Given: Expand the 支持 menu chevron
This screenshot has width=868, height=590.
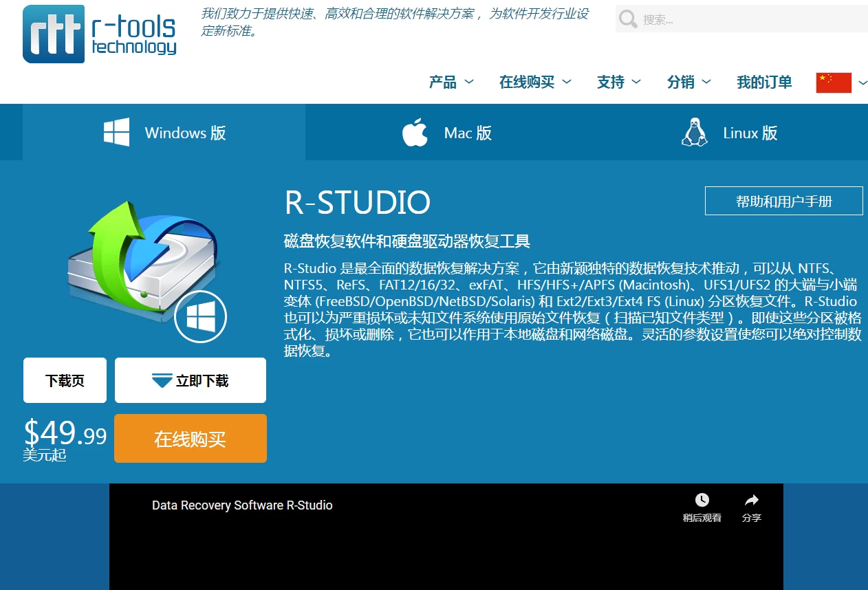Looking at the screenshot, I should tap(636, 82).
